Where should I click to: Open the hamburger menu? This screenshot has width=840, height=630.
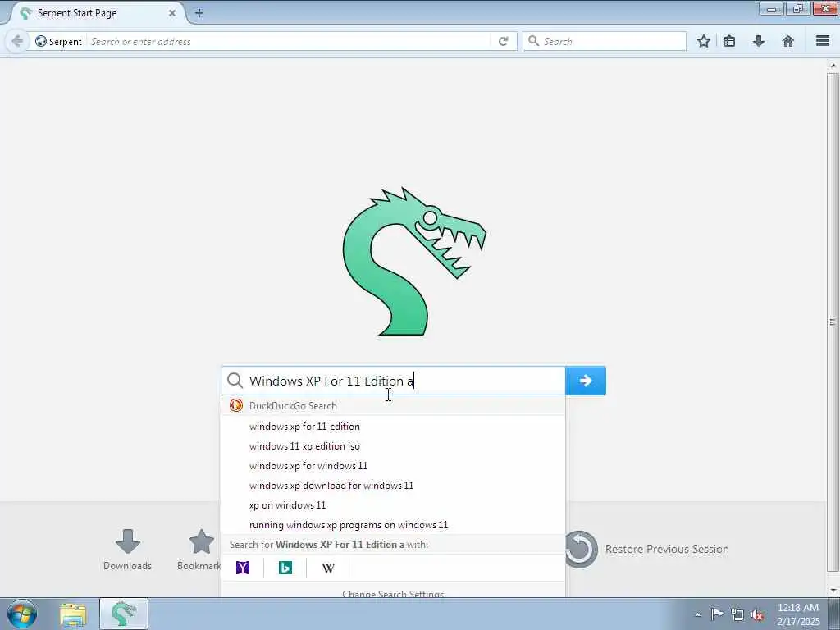coord(823,41)
